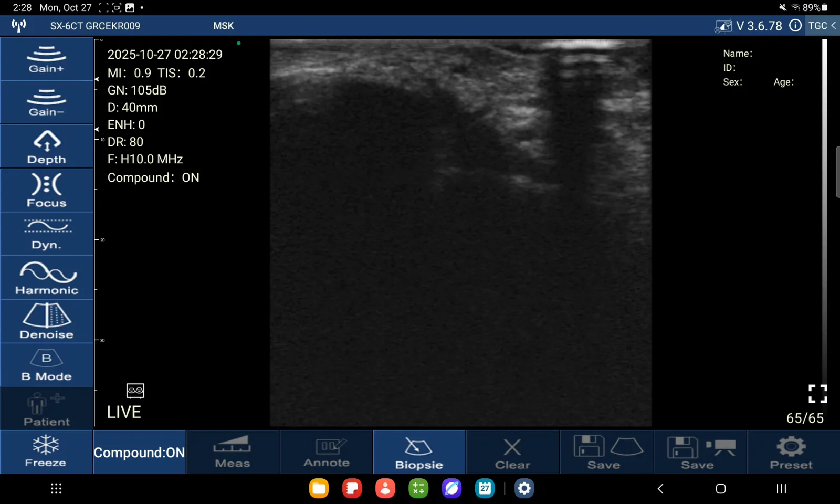Expand the TGC panel
840x504 pixels.
click(822, 26)
